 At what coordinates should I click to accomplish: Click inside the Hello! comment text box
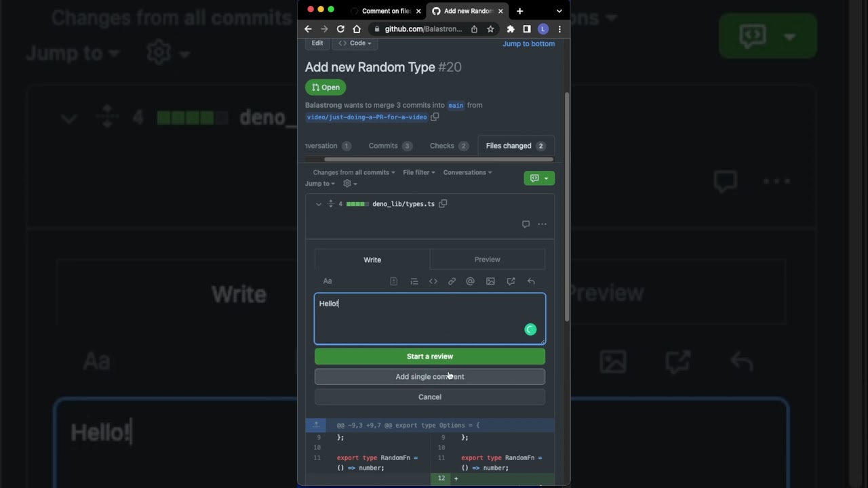click(x=430, y=319)
